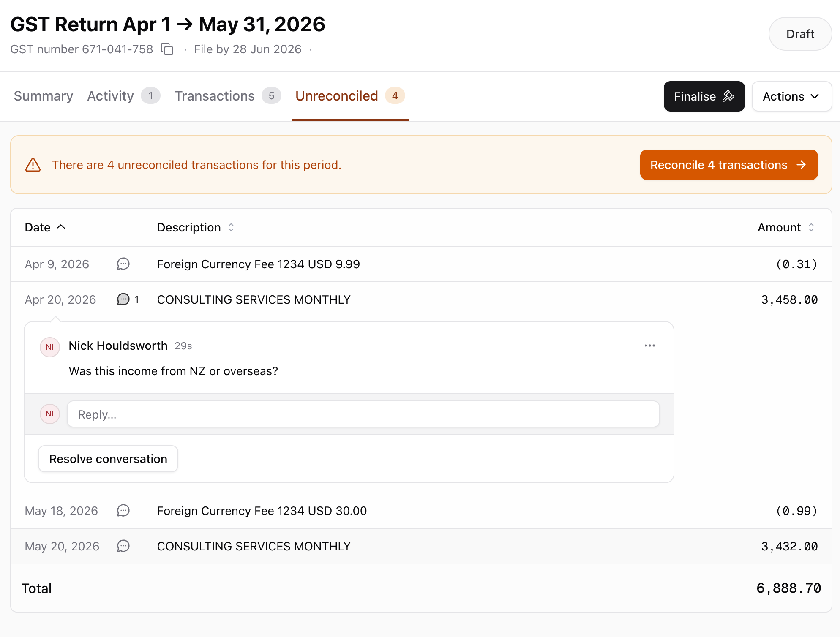Viewport: 840px width, 637px height.
Task: Open the Transactions tab
Action: [x=228, y=96]
